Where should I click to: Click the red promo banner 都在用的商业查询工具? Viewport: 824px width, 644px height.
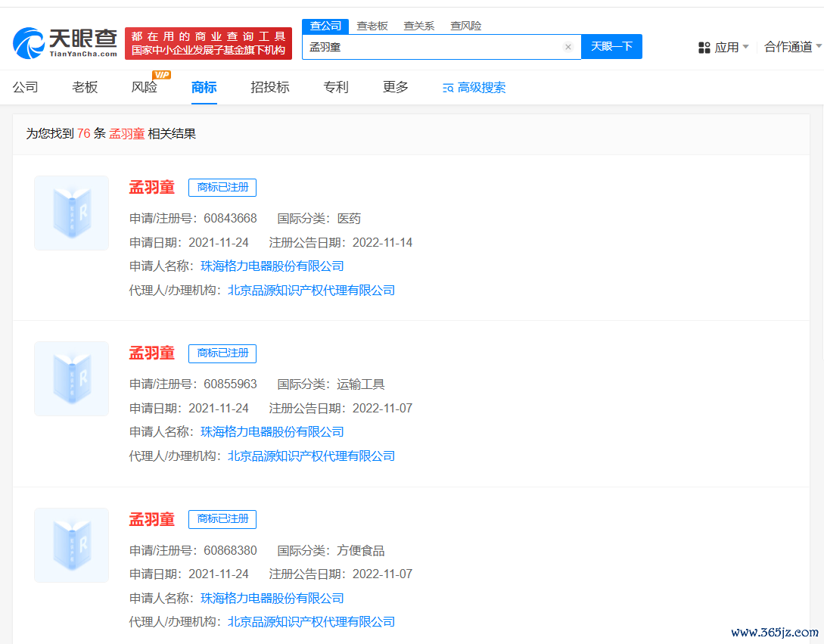point(208,43)
